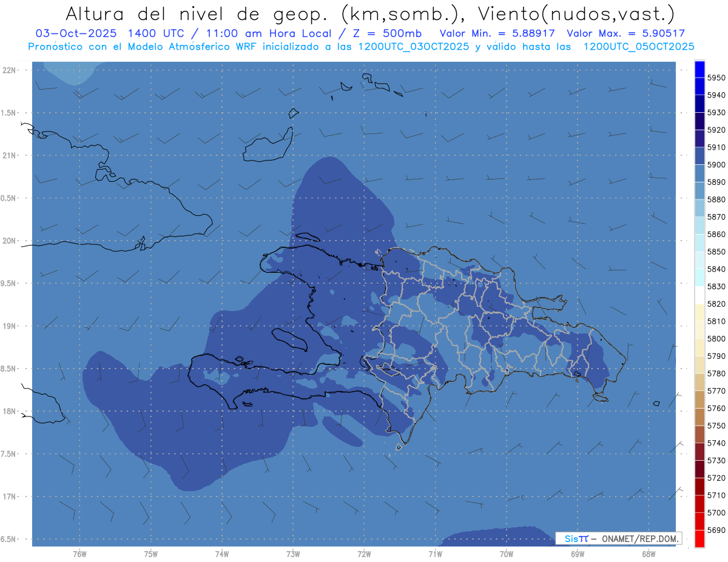The height and width of the screenshot is (562, 728).
Task: Click Saona island off the southeast coast
Action: [x=601, y=398]
